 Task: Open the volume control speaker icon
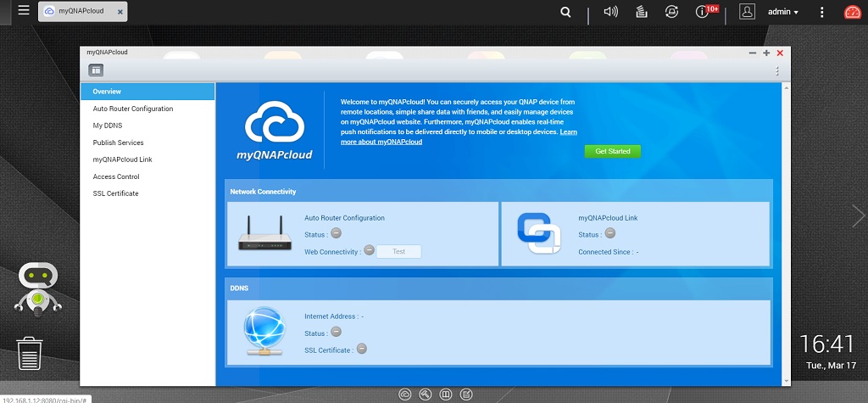click(x=610, y=12)
